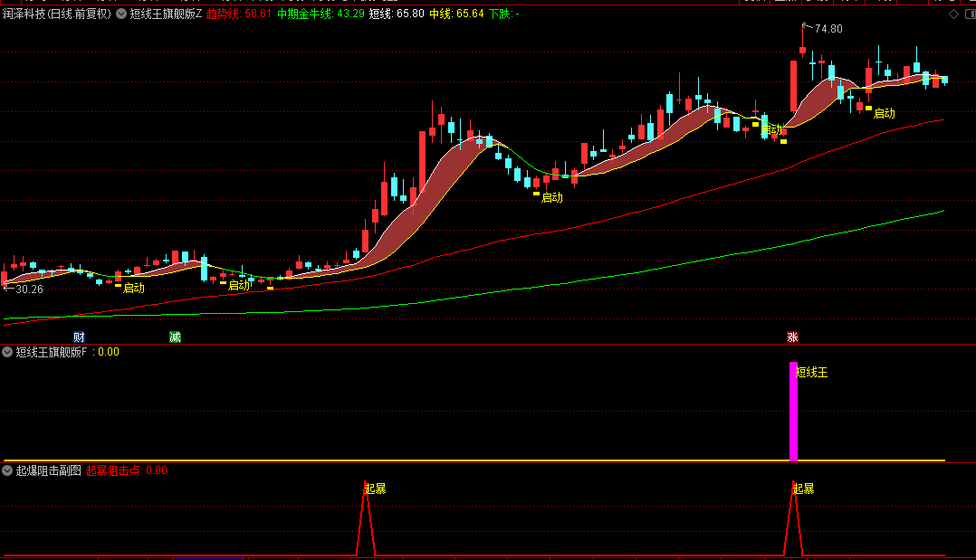Toggle the side panel icon at the top right
The width and height of the screenshot is (976, 560).
[x=970, y=14]
